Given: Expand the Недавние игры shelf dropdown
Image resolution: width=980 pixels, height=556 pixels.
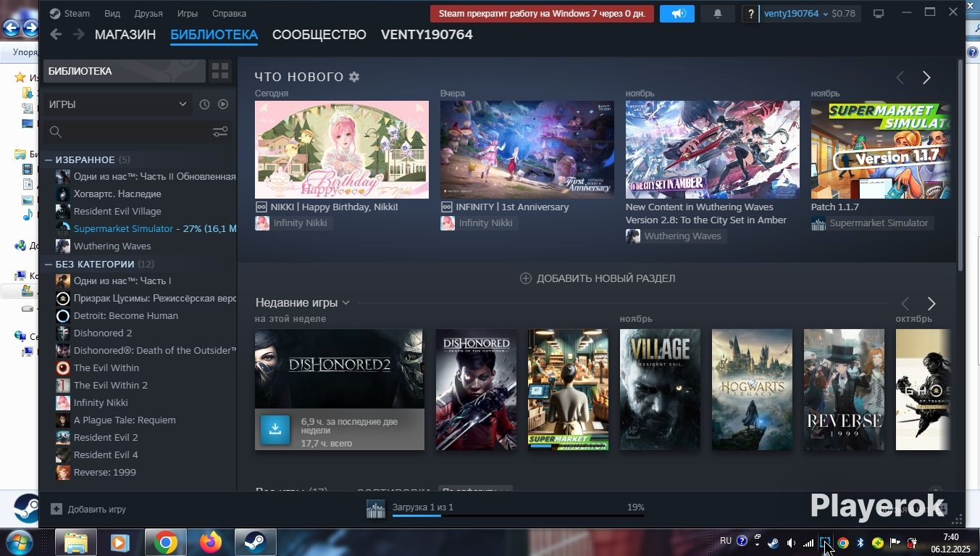Looking at the screenshot, I should coord(345,302).
